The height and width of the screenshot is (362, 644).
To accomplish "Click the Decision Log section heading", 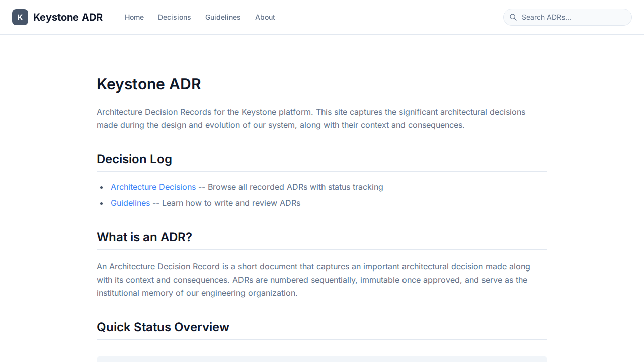I will (134, 159).
